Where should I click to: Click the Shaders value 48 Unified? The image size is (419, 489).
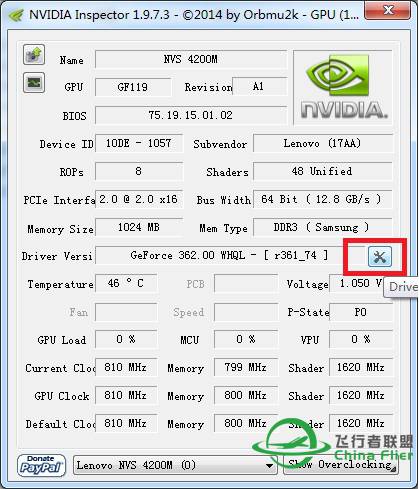(323, 171)
